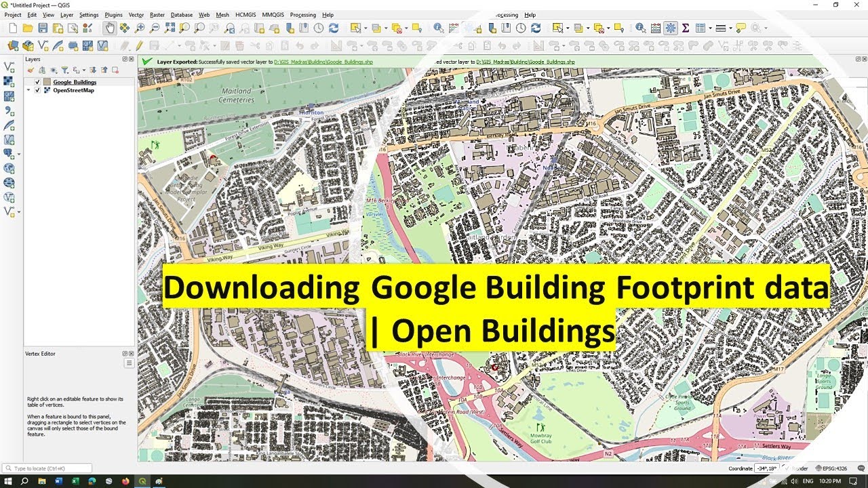Screen dimensions: 868x488
Task: Select the Pan Map hand tool
Action: [x=110, y=28]
